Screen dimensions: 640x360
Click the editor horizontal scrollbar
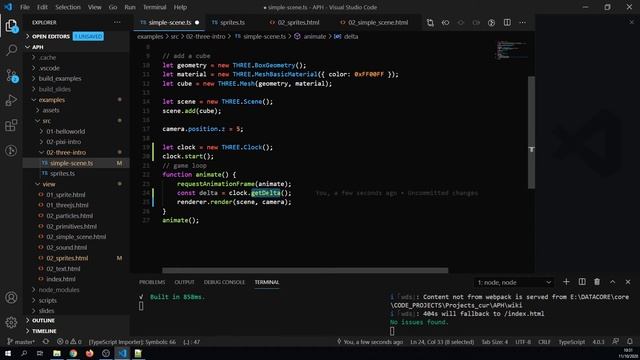click(305, 270)
